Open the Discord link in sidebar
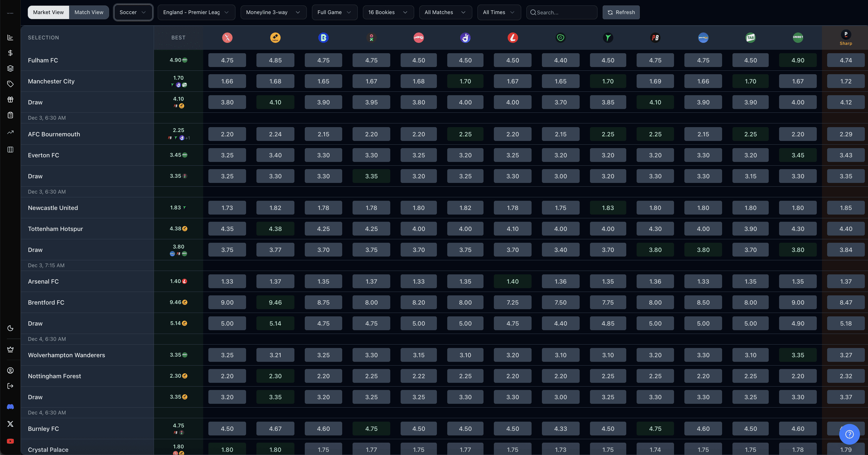 [x=10, y=407]
